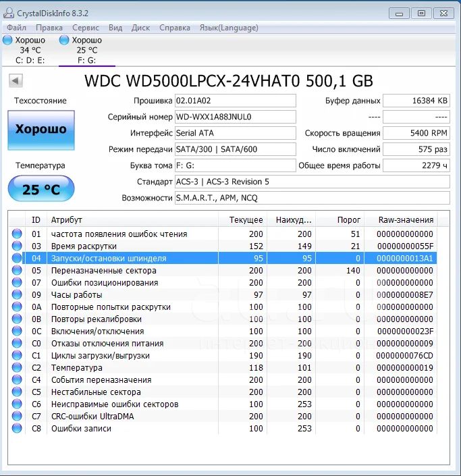
Task: Select raw value 0000000076CD
Action: [x=404, y=356]
